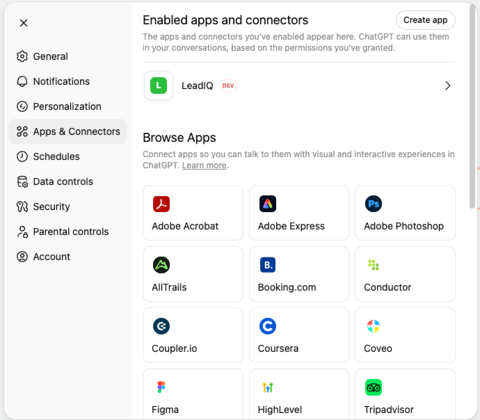Select the Adobe Express app icon
Screen dimensions: 480x420
click(x=268, y=204)
